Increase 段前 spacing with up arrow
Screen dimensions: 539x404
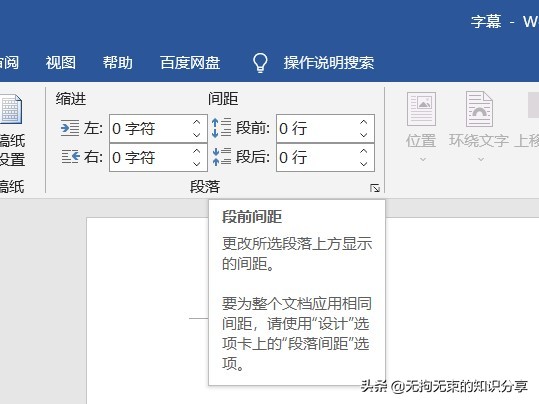363,122
